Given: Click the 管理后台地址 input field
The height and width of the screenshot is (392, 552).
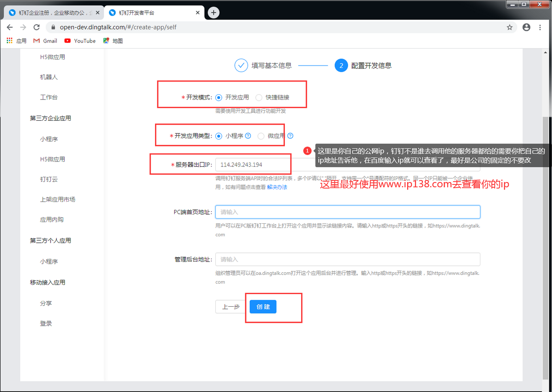Looking at the screenshot, I should (x=348, y=259).
